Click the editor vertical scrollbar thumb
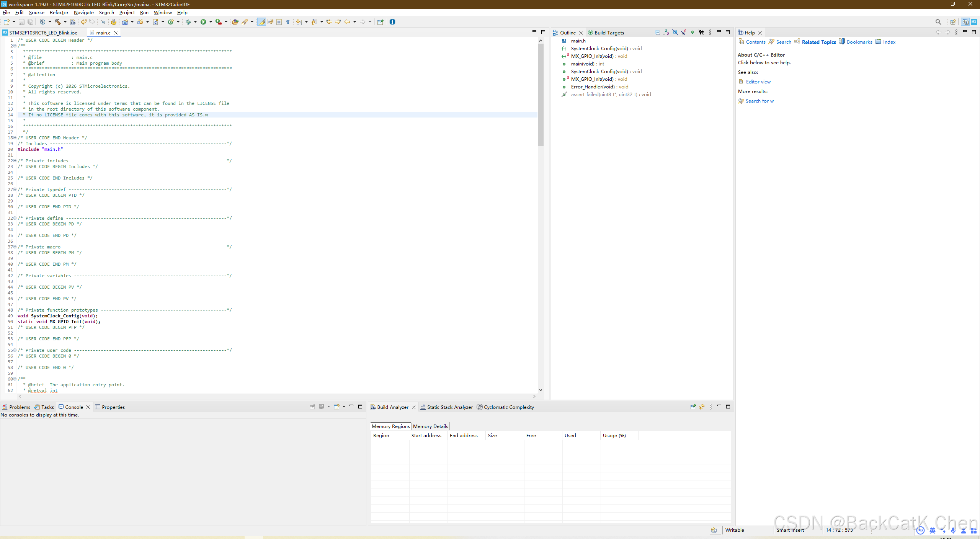The image size is (980, 539). point(541,94)
